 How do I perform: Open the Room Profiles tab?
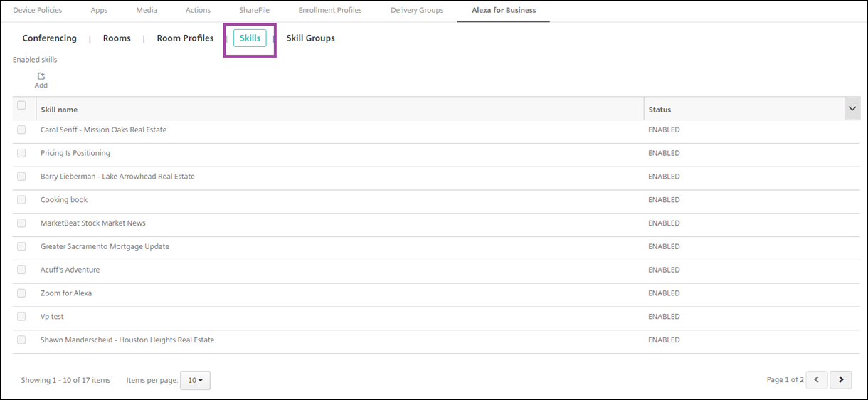tap(185, 38)
